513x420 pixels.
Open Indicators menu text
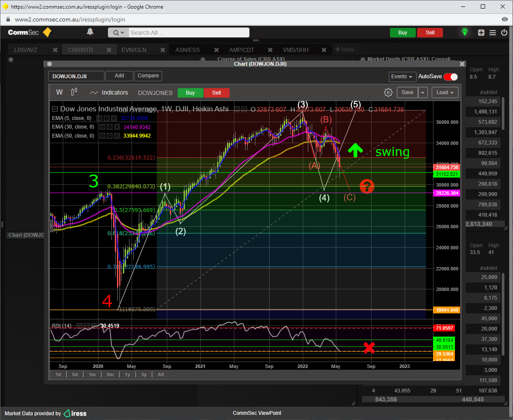pyautogui.click(x=115, y=92)
